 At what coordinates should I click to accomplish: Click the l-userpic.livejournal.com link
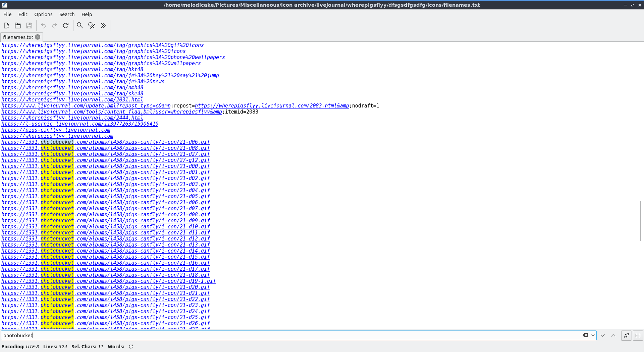click(x=80, y=124)
